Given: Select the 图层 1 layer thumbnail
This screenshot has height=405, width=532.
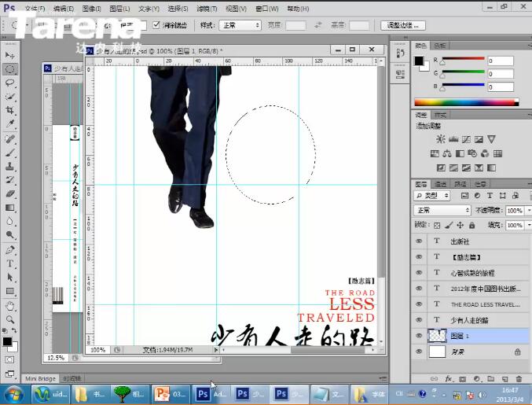Looking at the screenshot, I should [x=437, y=336].
